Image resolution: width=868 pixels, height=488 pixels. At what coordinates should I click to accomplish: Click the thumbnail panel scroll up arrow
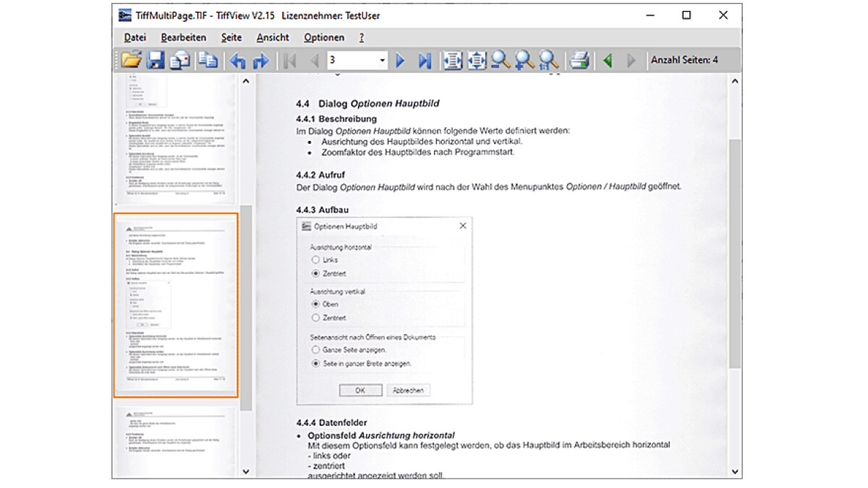tap(246, 82)
